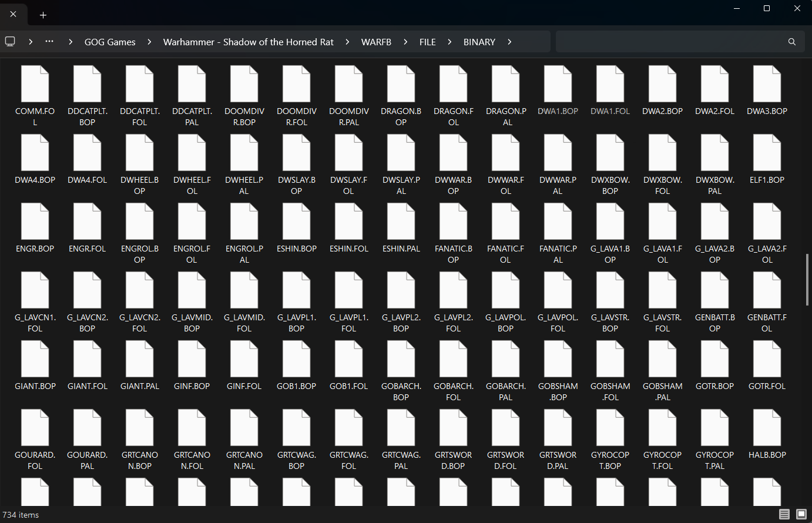Select the DWXBOW.PAL file
812x523 pixels.
click(x=715, y=165)
